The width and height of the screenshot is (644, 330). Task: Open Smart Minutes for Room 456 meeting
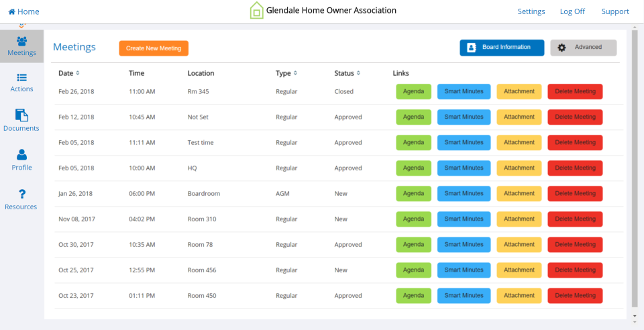464,270
